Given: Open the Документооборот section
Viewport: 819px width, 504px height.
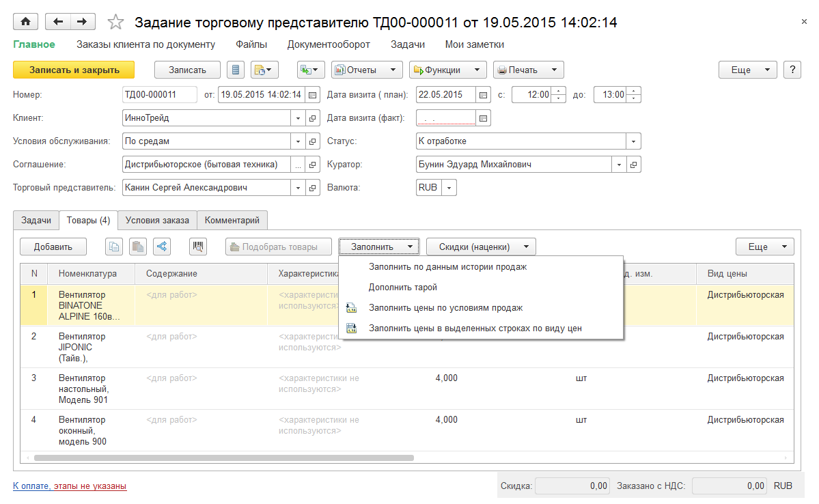Looking at the screenshot, I should [x=329, y=44].
